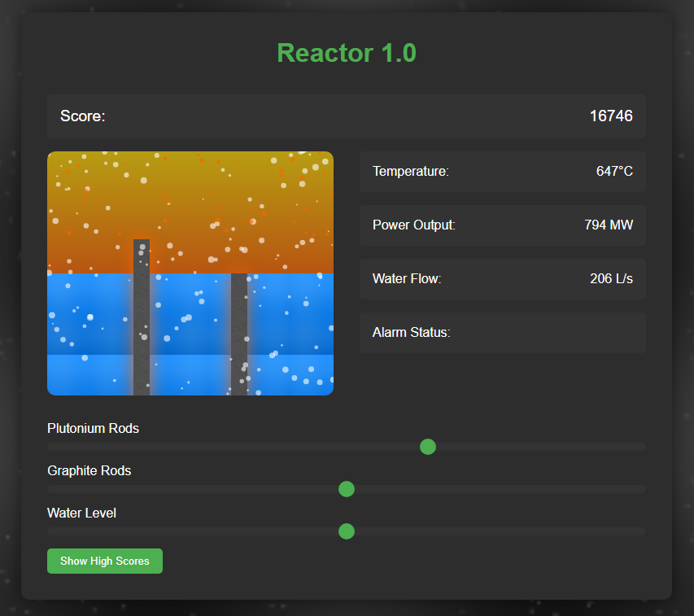Click the Graphite Rods slider handle
This screenshot has height=616, width=694.
point(346,489)
